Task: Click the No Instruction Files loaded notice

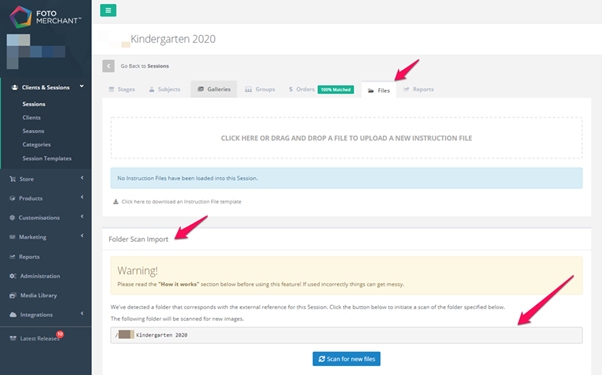Action: 346,178
